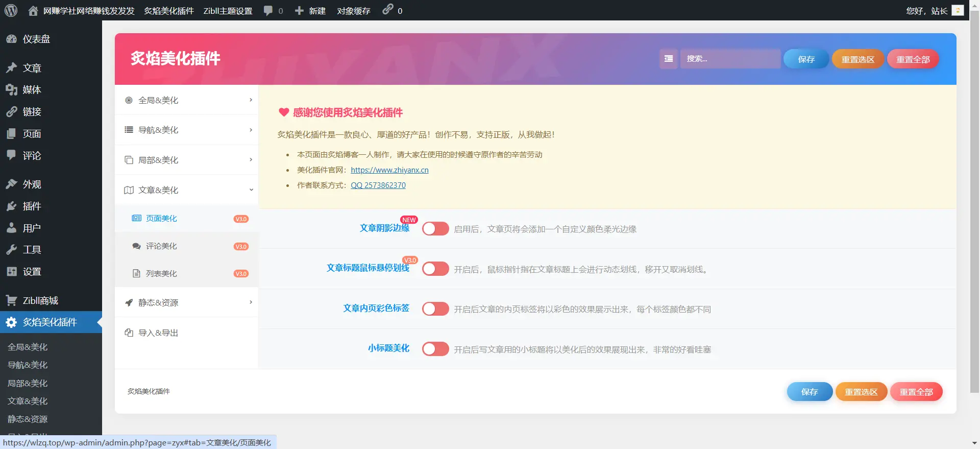The image size is (980, 449).
Task: Click the 插件 plug icon
Action: [12, 206]
